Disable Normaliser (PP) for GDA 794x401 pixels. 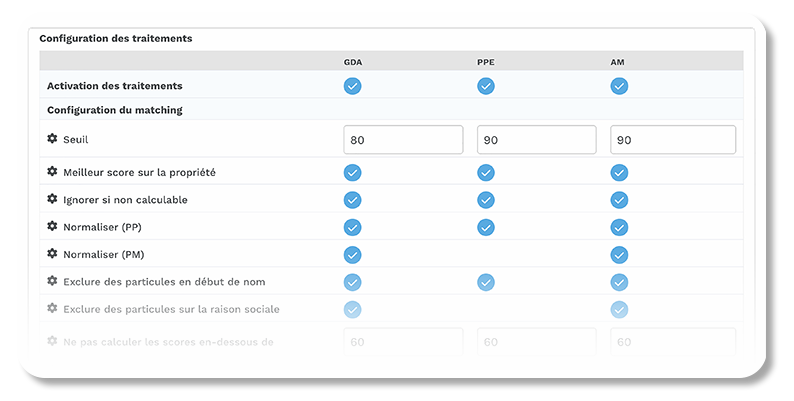point(352,227)
